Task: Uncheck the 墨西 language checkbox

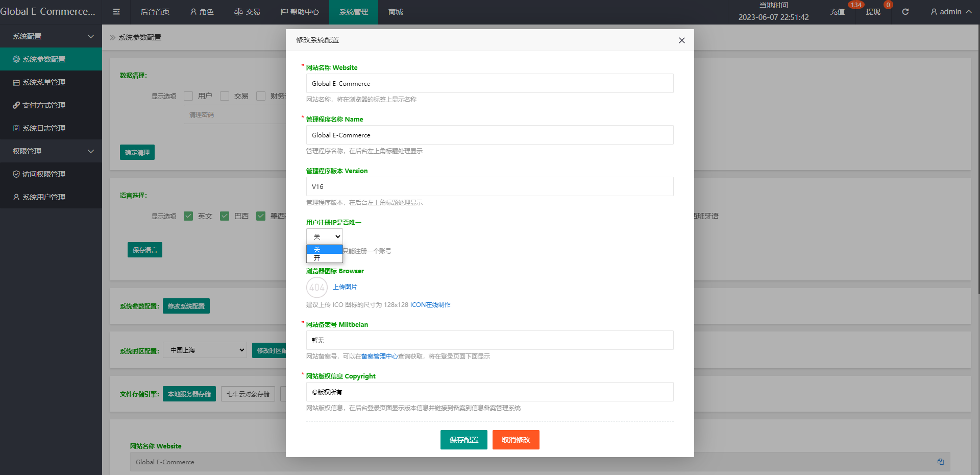Action: 261,216
